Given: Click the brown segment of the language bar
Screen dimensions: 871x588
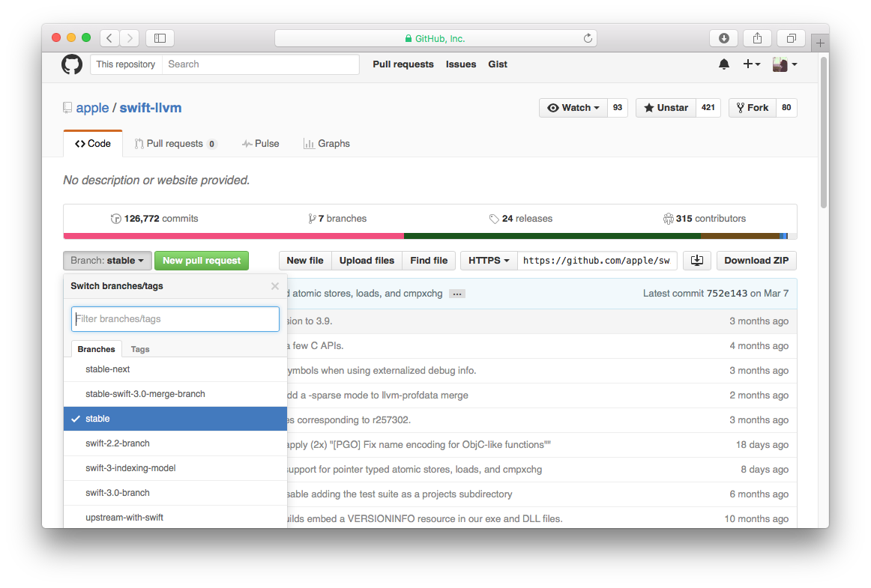Looking at the screenshot, I should pyautogui.click(x=741, y=236).
